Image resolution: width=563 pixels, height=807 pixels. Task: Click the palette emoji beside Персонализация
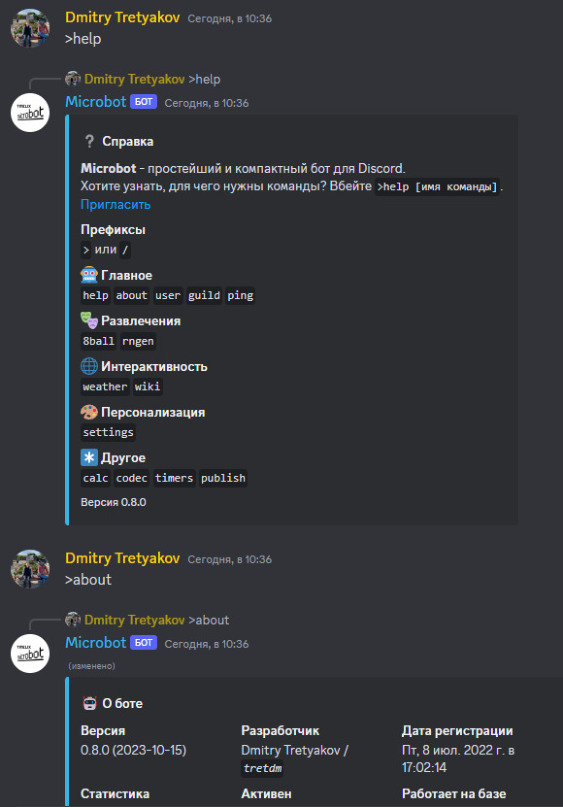coord(89,412)
